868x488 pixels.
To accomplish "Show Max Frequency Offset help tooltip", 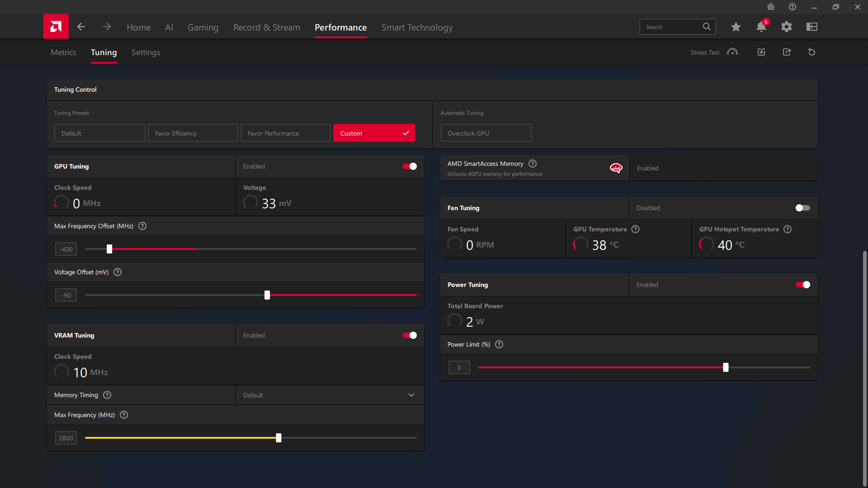I will pyautogui.click(x=142, y=226).
